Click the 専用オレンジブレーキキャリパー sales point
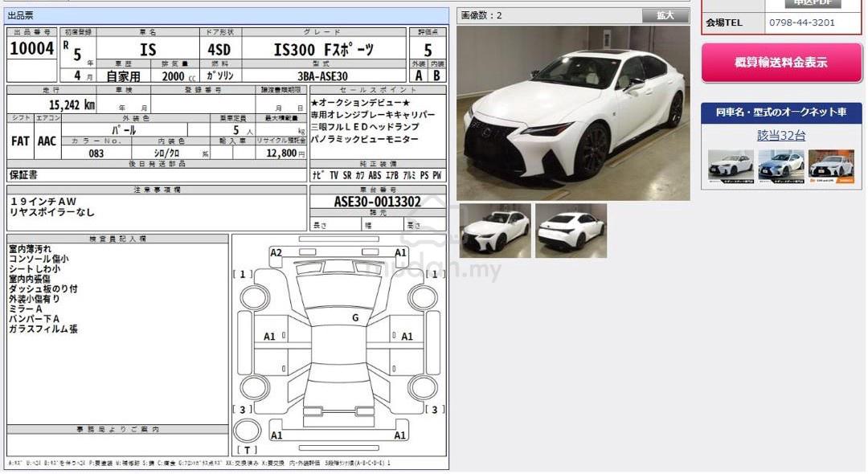This screenshot has width=868, height=474. point(373,115)
